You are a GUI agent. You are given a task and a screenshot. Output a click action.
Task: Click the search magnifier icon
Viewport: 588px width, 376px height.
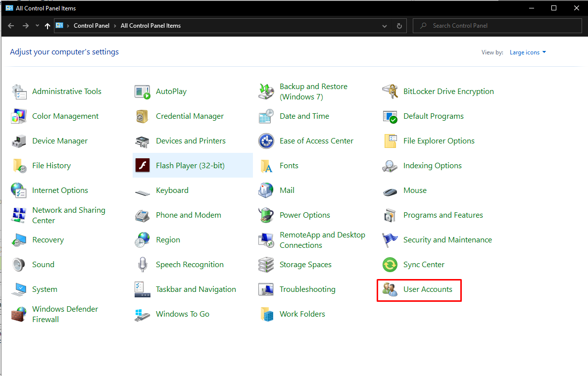423,26
